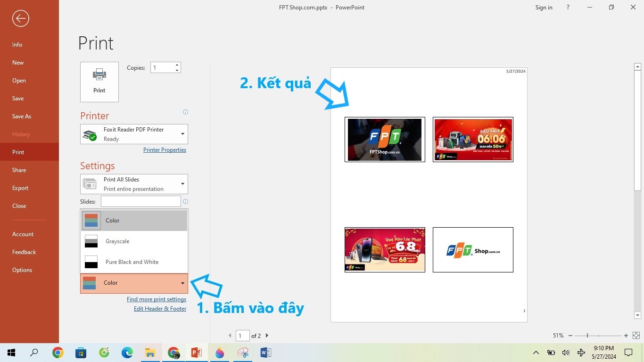This screenshot has width=644, height=362.
Task: Open the New tab in sidebar
Action: click(29, 63)
